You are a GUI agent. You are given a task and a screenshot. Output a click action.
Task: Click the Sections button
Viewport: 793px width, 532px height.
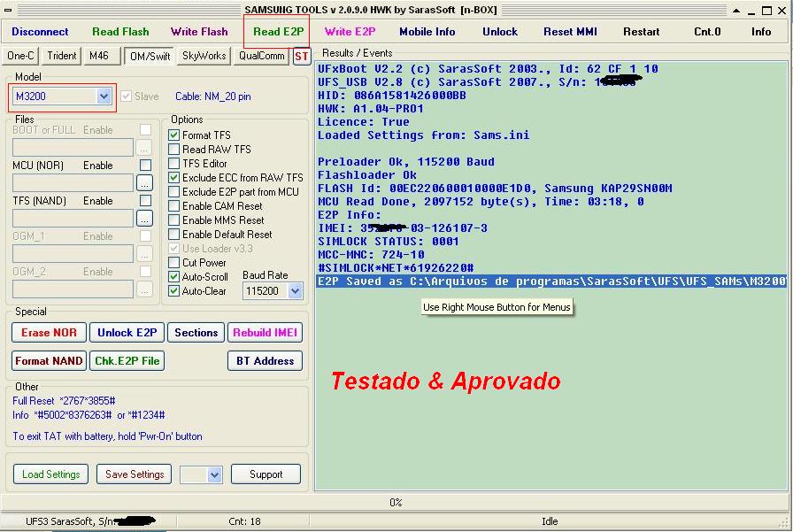pos(196,332)
